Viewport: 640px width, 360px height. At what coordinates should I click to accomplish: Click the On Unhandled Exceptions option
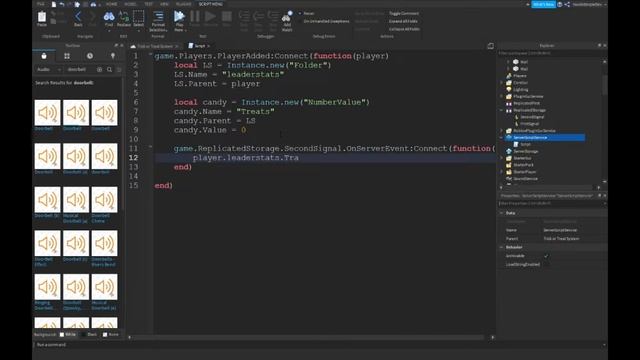327,21
